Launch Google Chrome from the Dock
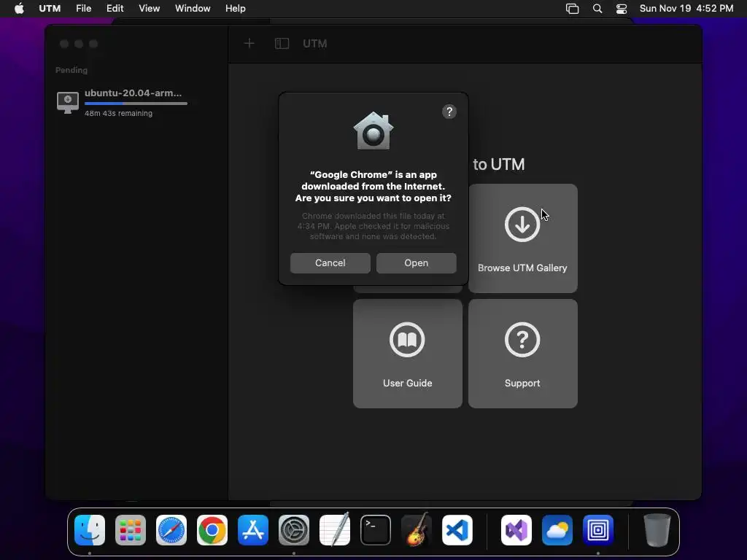 point(212,530)
